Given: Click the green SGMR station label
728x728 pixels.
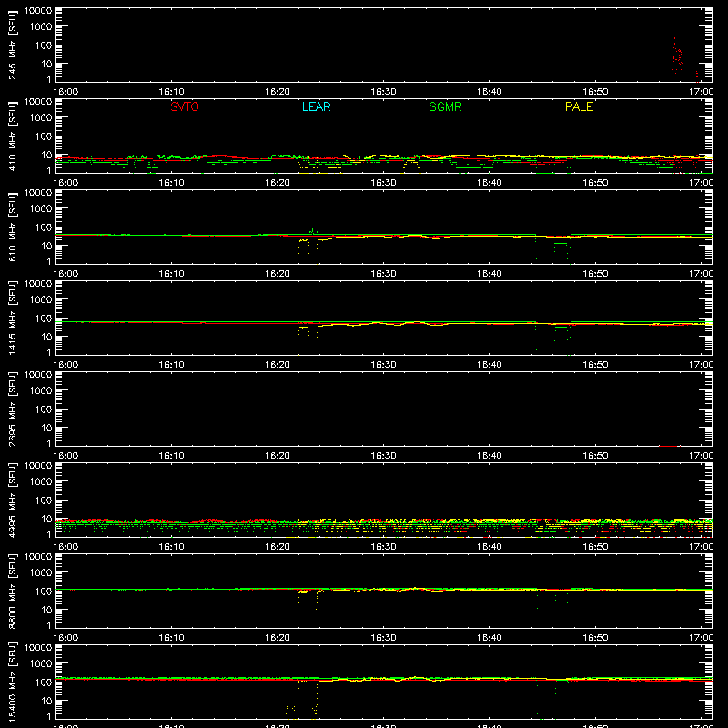Looking at the screenshot, I should pyautogui.click(x=445, y=106).
